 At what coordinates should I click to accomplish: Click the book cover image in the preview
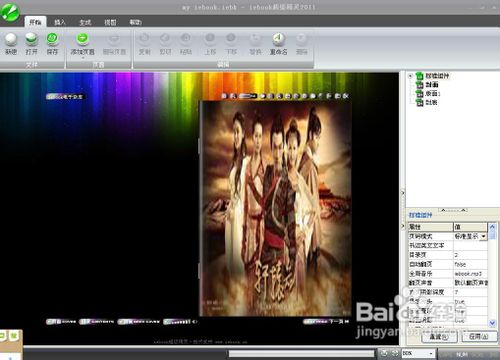pyautogui.click(x=275, y=208)
